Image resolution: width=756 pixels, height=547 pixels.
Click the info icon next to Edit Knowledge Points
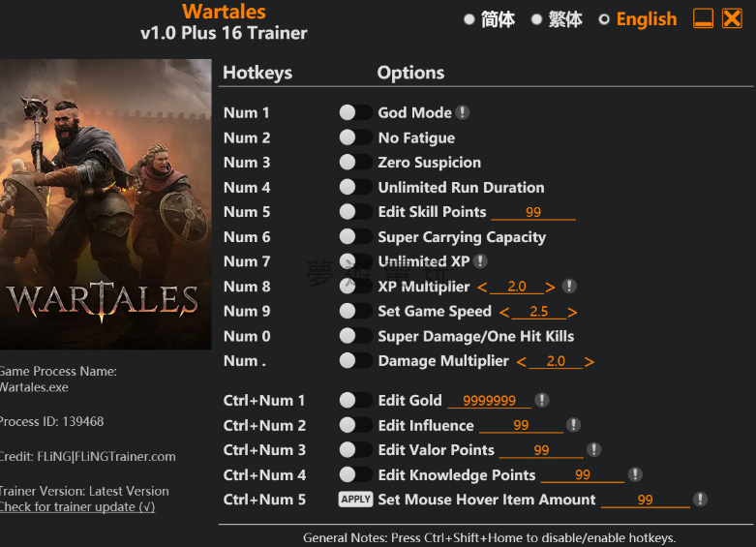tap(635, 474)
